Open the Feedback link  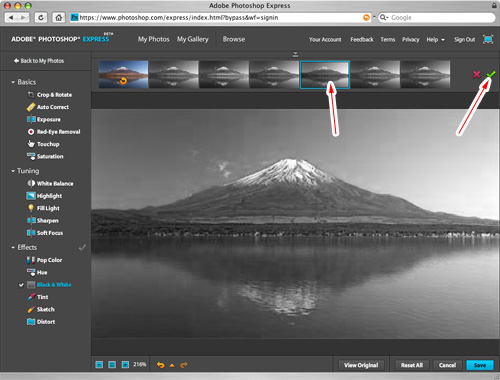pos(362,40)
